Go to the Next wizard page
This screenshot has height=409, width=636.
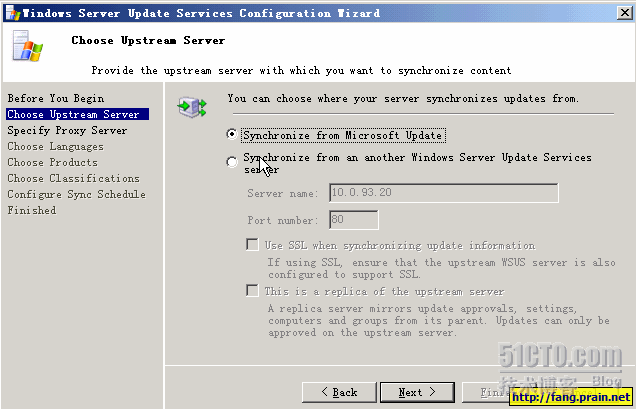click(417, 392)
